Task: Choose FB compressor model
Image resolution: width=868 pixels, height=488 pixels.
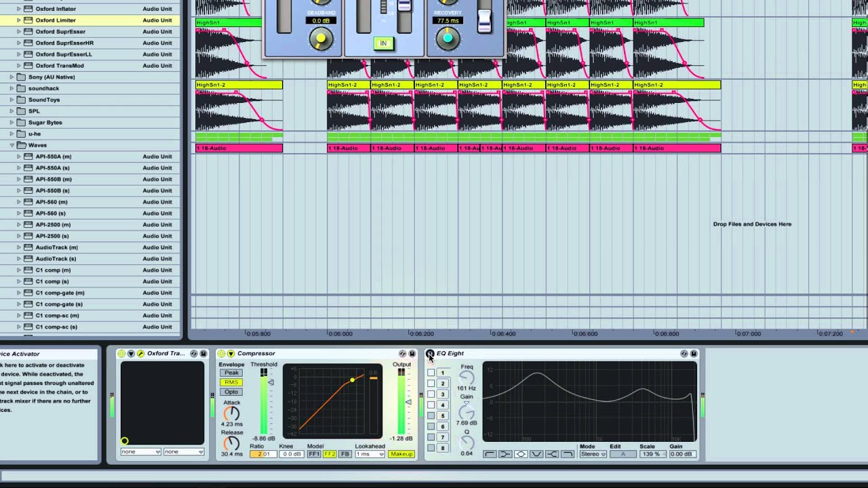Action: (344, 454)
